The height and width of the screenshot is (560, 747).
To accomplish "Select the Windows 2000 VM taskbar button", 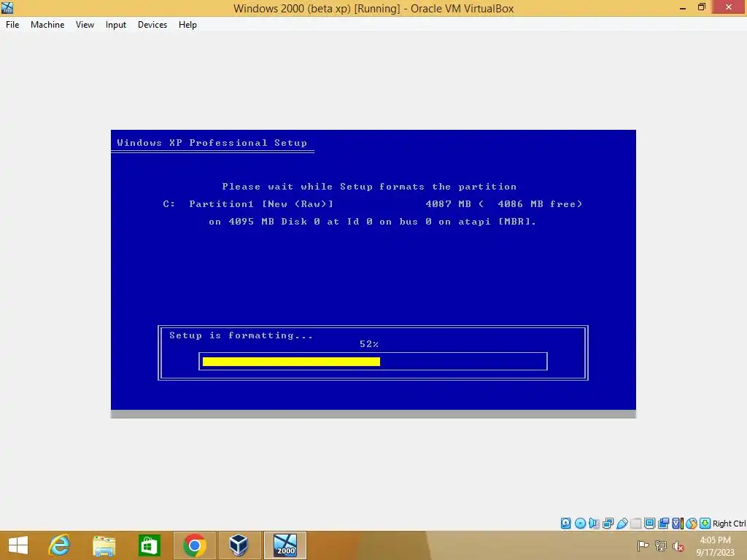I will [x=285, y=545].
